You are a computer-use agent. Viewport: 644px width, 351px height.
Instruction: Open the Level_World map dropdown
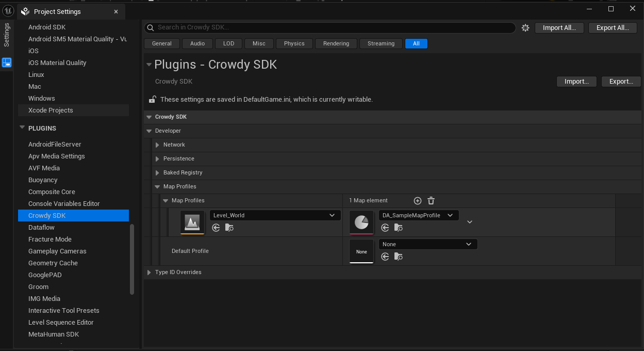pyautogui.click(x=275, y=215)
